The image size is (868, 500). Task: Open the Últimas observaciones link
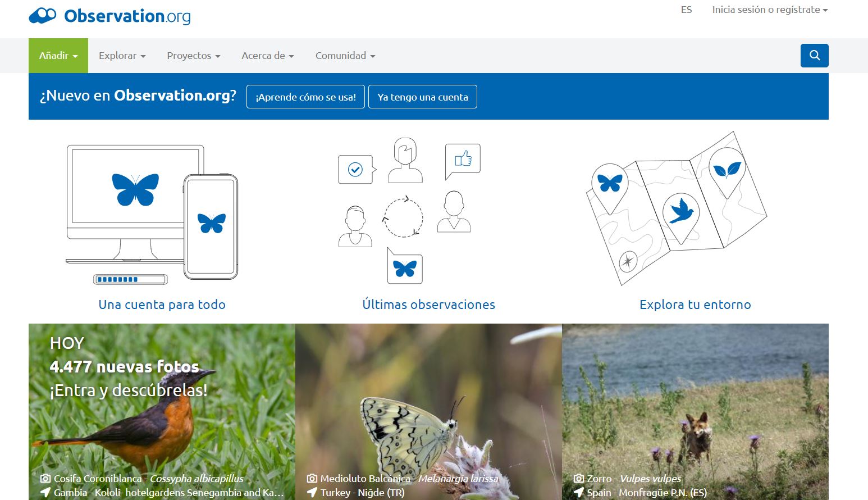pos(428,304)
